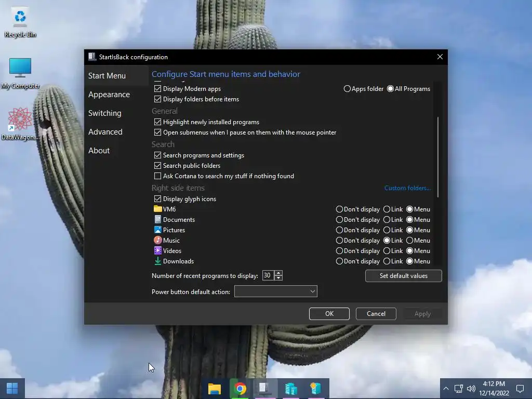The height and width of the screenshot is (399, 532).
Task: Select the Apps folder radio option
Action: point(347,88)
